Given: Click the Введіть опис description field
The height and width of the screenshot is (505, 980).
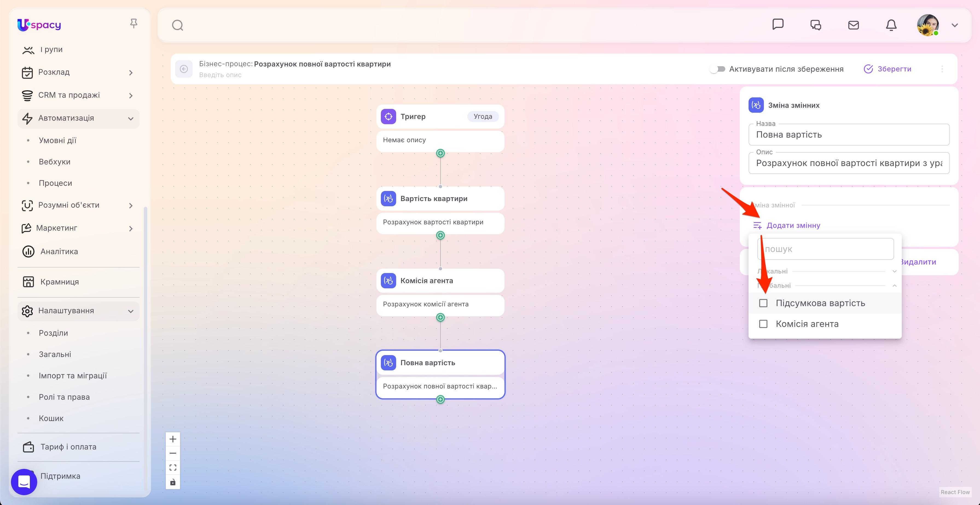Looking at the screenshot, I should point(220,75).
